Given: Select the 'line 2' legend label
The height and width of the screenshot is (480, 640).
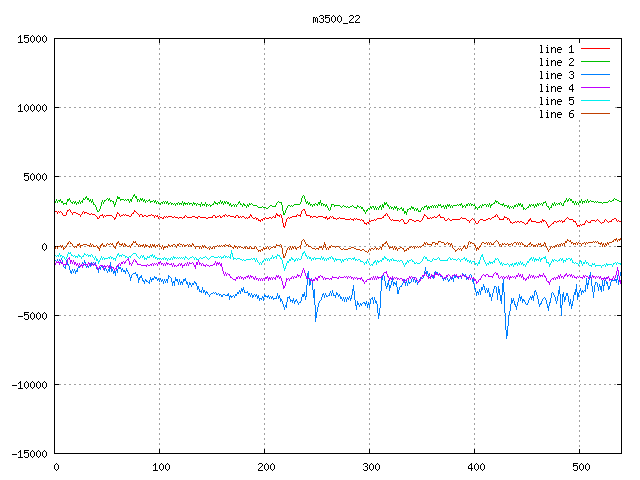Looking at the screenshot, I should point(557,62).
